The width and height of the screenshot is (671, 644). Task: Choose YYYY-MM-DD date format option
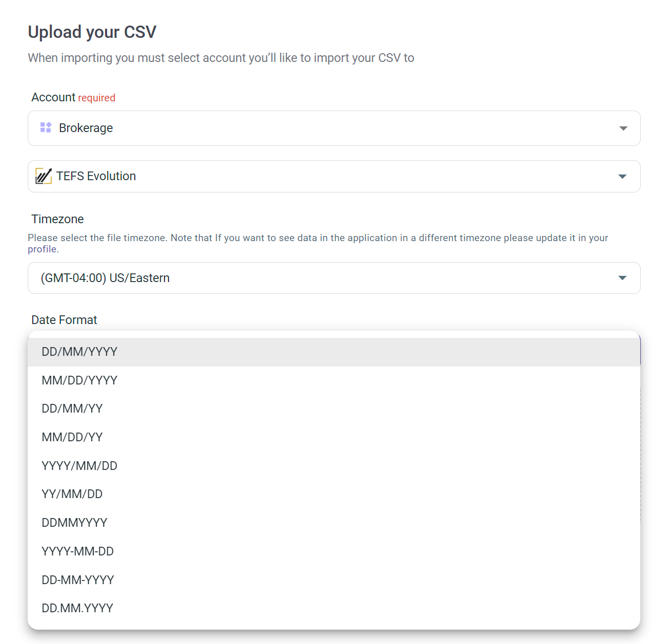(x=78, y=551)
